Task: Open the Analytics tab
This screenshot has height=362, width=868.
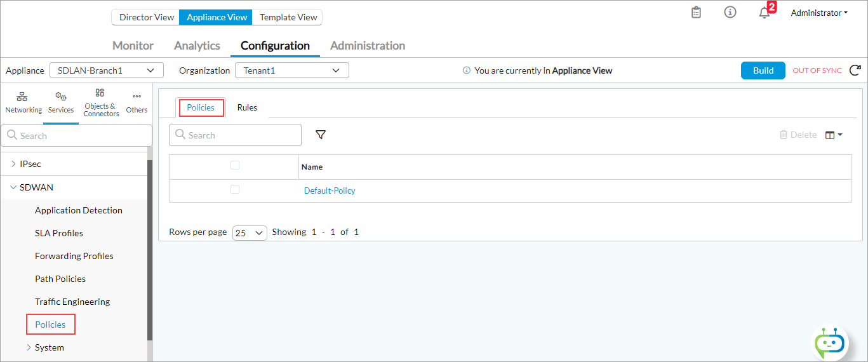Action: 197,46
